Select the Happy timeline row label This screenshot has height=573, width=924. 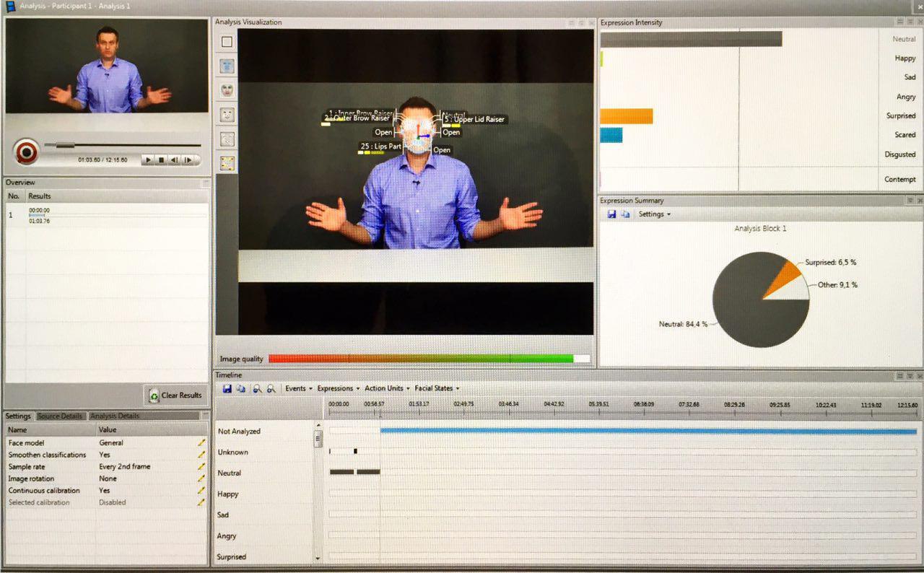coord(228,494)
